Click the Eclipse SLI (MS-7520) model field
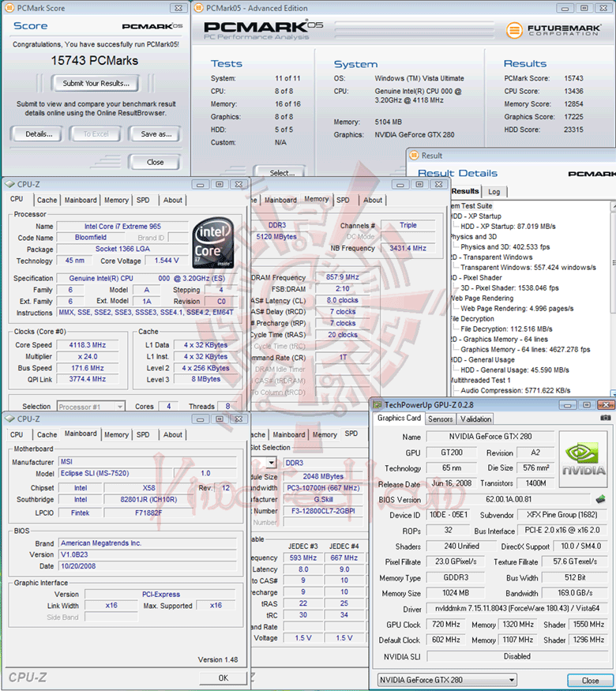 pyautogui.click(x=115, y=473)
